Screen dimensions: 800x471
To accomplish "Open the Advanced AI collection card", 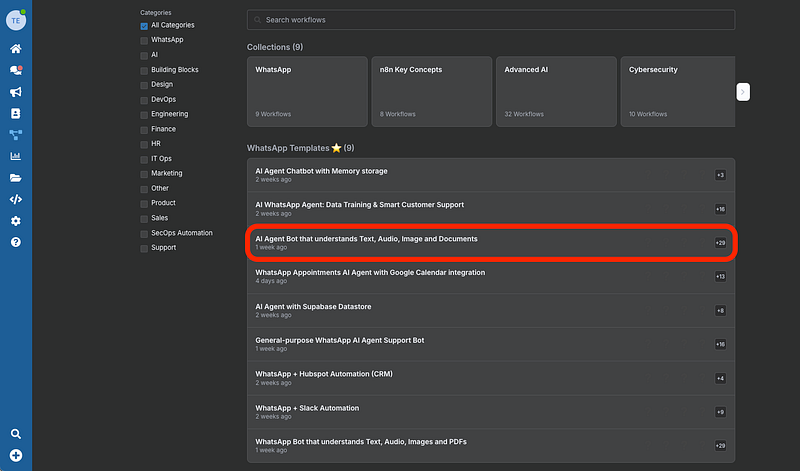I will [x=555, y=92].
